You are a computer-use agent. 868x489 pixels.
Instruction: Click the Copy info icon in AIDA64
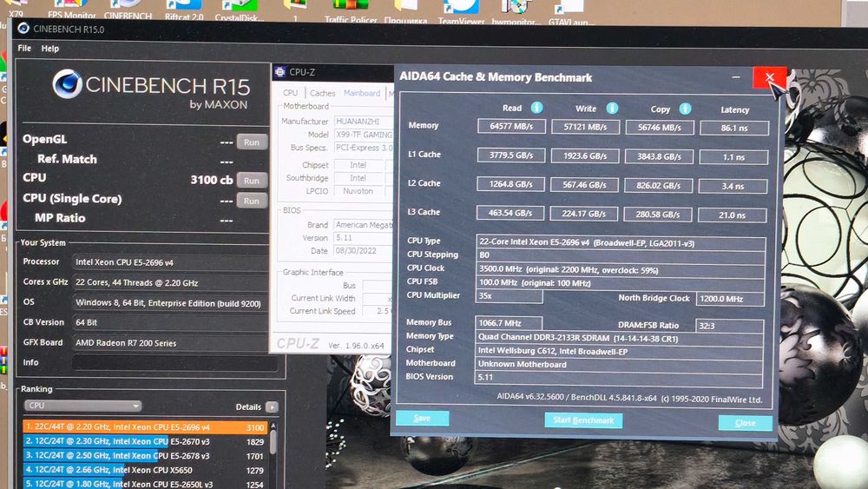685,109
